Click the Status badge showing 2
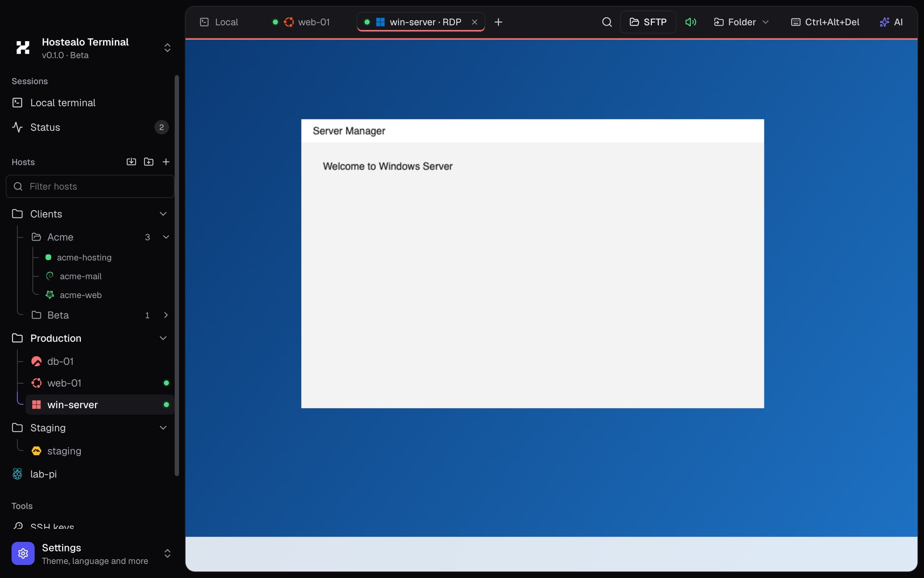The image size is (924, 578). (161, 127)
